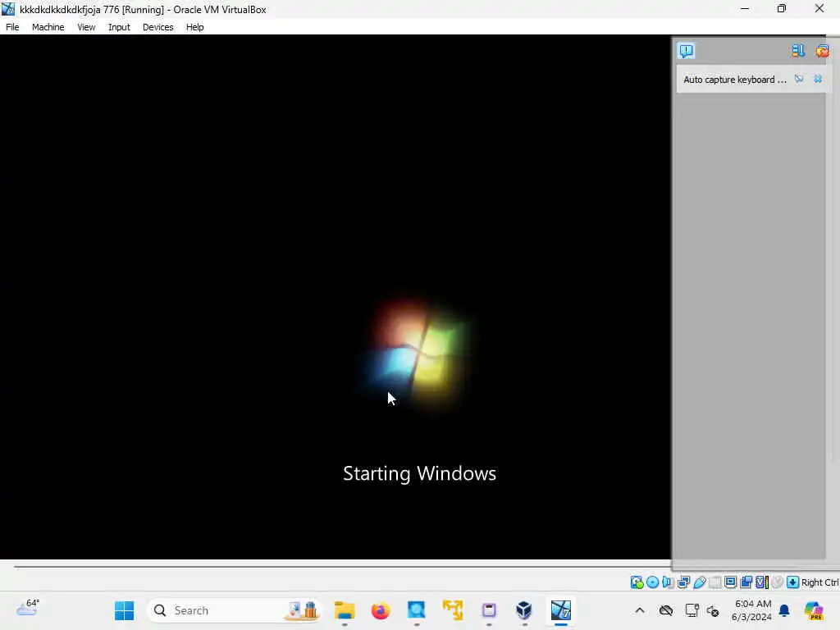Open the blue magnifier app on the taskbar
Screen dimensions: 840x630
(416, 610)
